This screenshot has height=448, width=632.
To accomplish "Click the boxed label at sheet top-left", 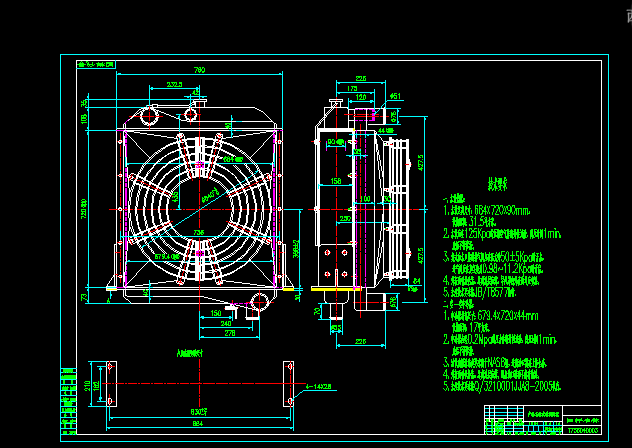I will pos(96,64).
